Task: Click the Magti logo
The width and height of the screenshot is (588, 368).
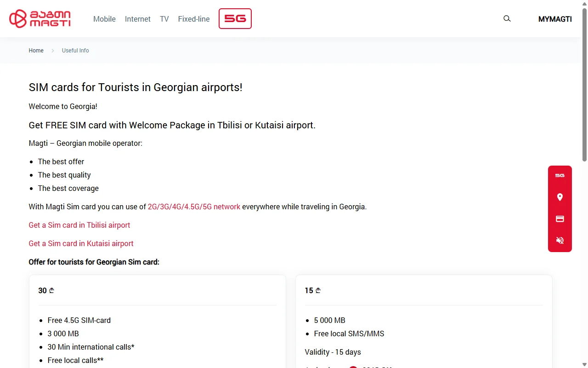Action: pos(40,19)
